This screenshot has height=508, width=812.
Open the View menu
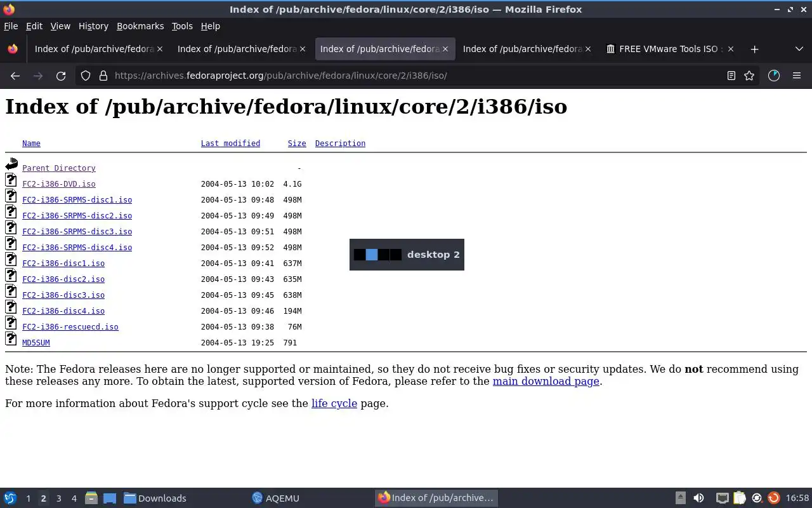(x=60, y=26)
